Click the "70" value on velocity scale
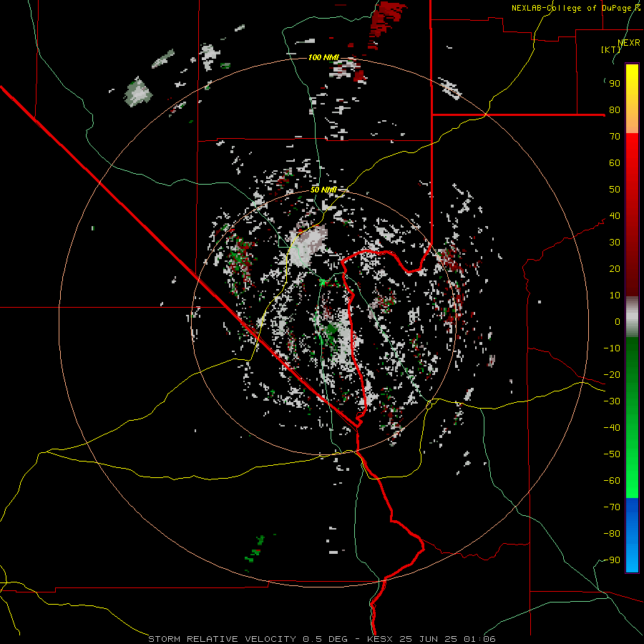Screen dimensions: 644x644 [615, 137]
